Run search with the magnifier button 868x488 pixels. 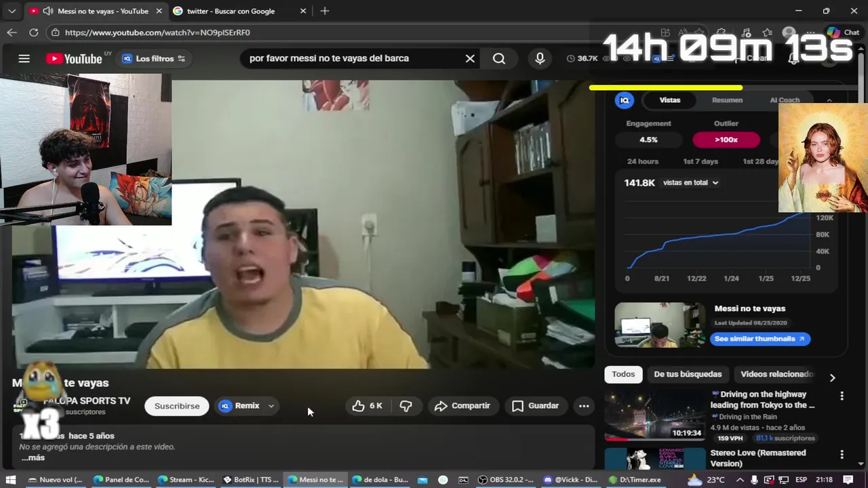(499, 58)
